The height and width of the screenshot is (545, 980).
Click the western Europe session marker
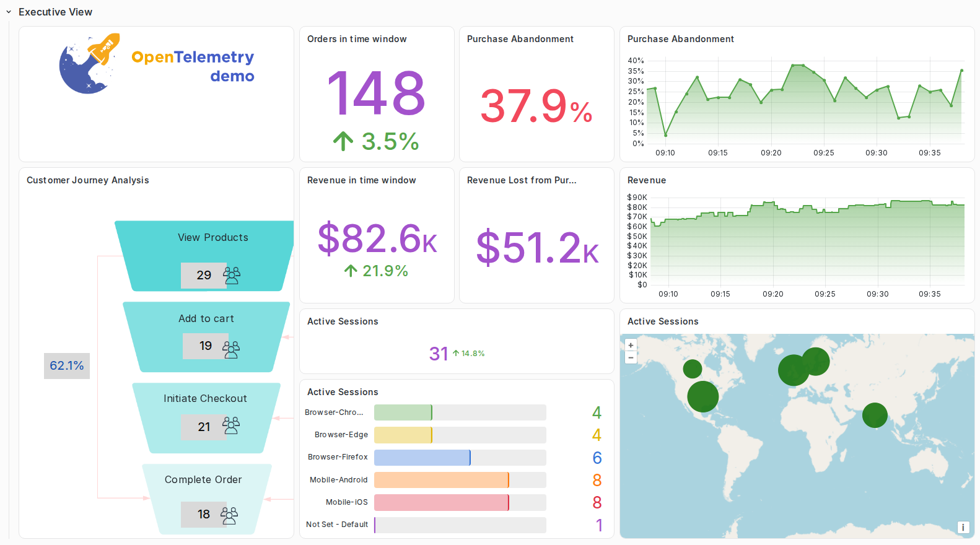click(794, 370)
